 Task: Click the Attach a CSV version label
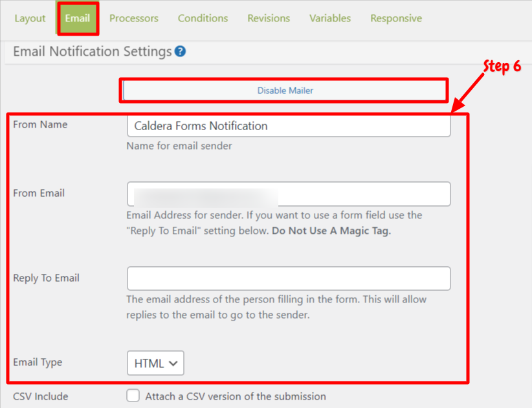pyautogui.click(x=236, y=396)
